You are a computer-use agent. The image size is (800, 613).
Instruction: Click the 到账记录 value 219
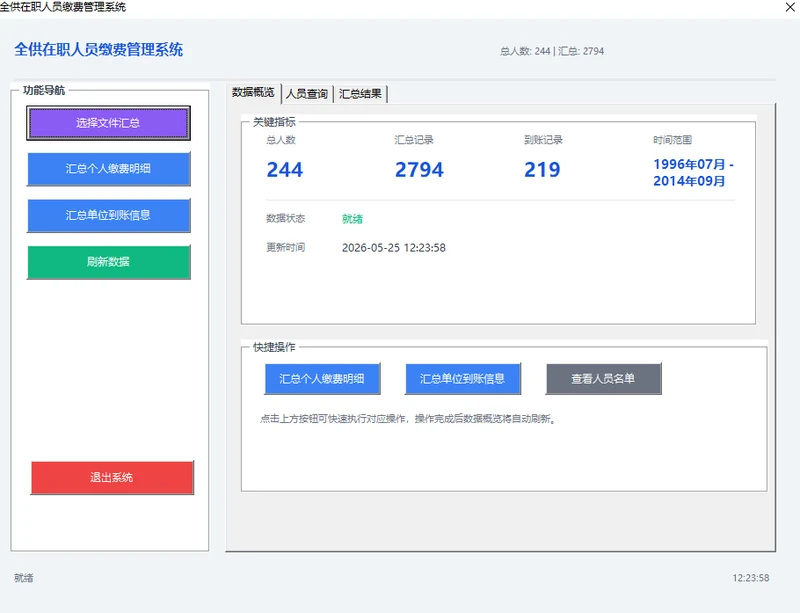[x=542, y=169]
